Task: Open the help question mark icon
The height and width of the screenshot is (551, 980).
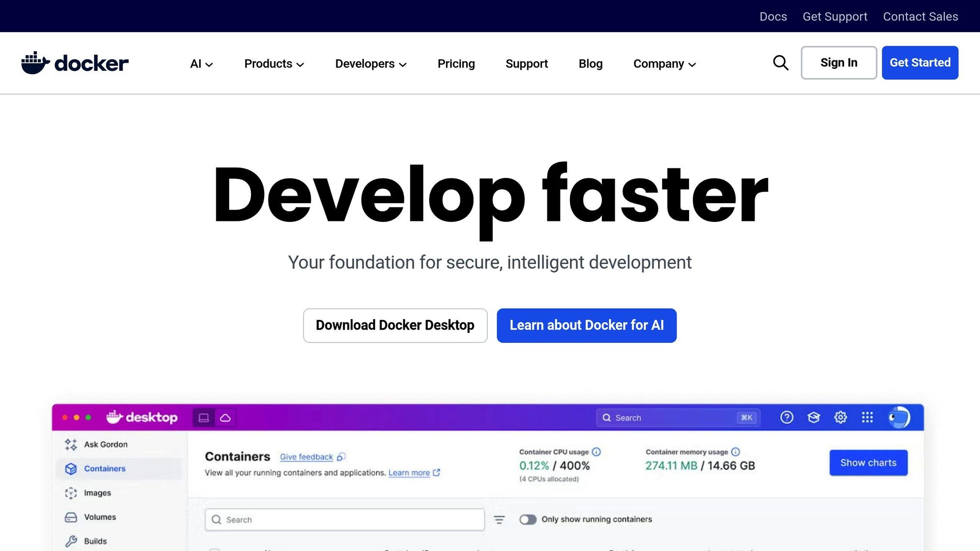Action: click(787, 418)
